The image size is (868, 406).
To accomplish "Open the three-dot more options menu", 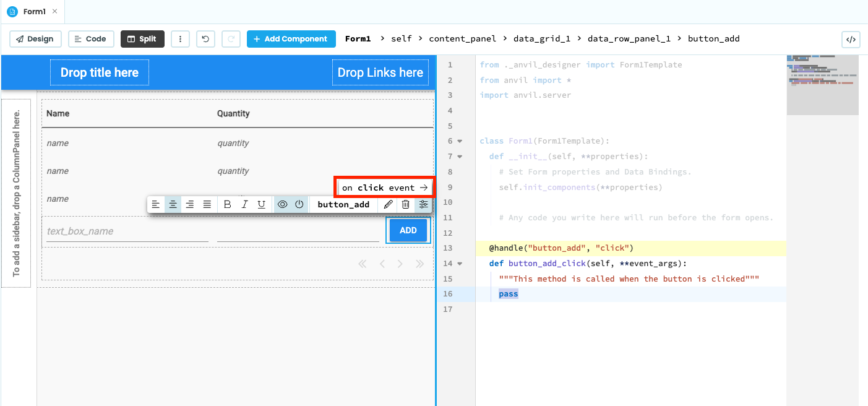I will [180, 39].
